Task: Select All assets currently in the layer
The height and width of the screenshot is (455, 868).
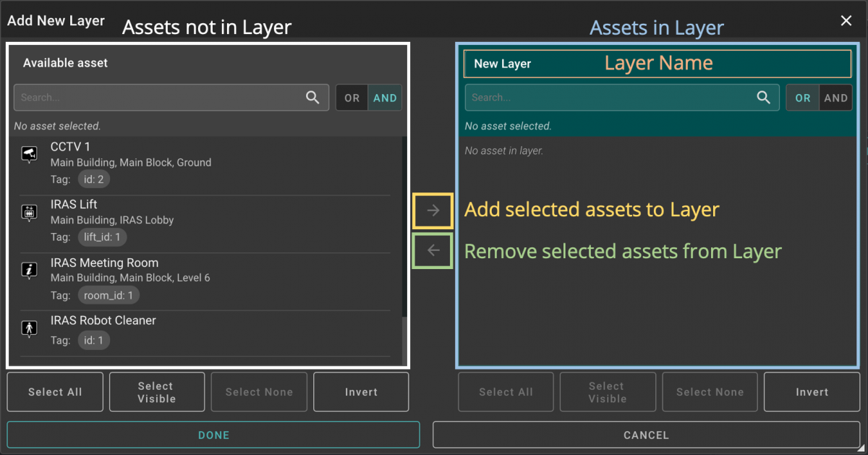Action: point(506,391)
